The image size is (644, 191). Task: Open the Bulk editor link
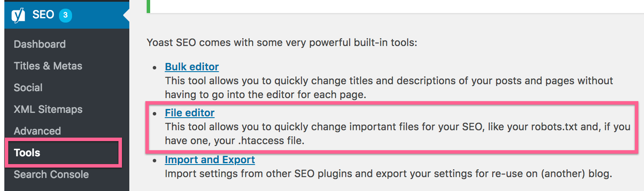pyautogui.click(x=192, y=67)
